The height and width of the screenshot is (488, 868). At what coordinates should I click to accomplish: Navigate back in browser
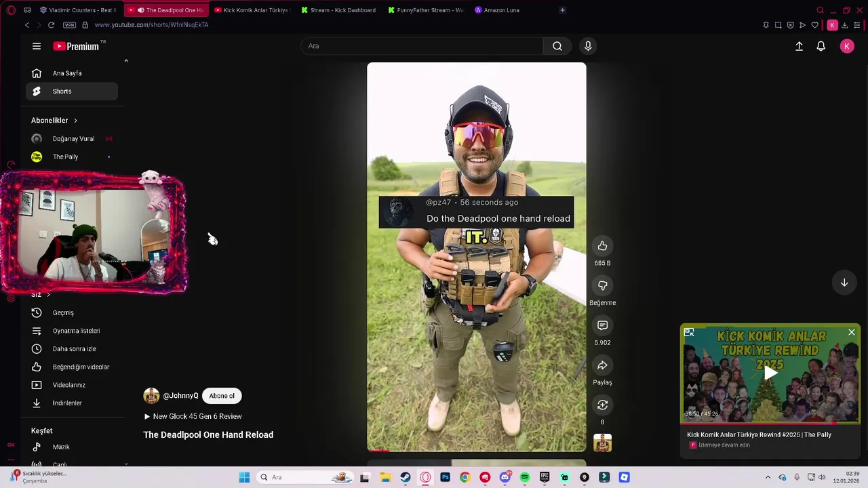point(27,25)
